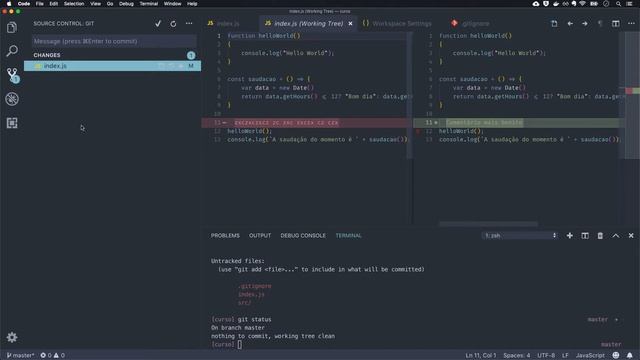Image resolution: width=640 pixels, height=360 pixels.
Task: Click the feedback smiley icon in status bar
Action: click(616, 355)
